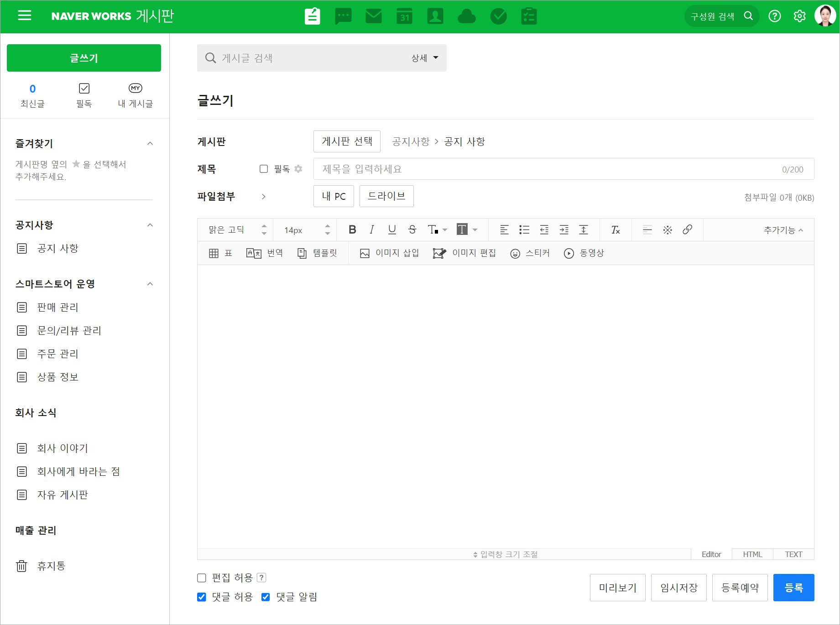Insert a hyperlink from the editor toolbar

point(688,229)
